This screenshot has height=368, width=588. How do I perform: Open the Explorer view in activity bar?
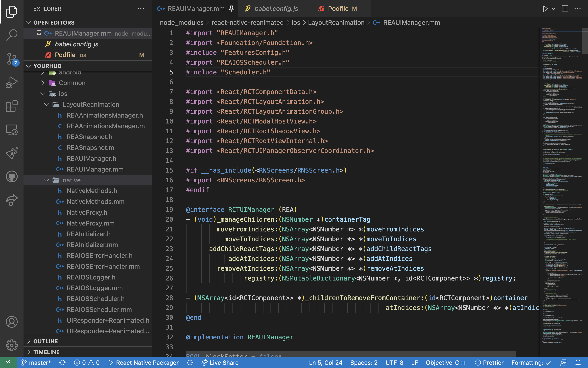11,11
